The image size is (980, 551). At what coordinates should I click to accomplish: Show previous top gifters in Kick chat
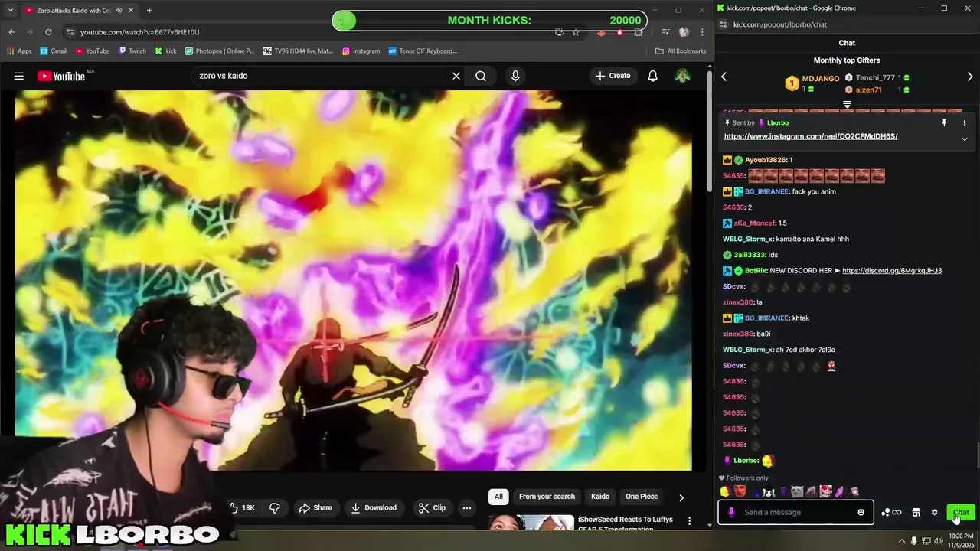pos(724,77)
